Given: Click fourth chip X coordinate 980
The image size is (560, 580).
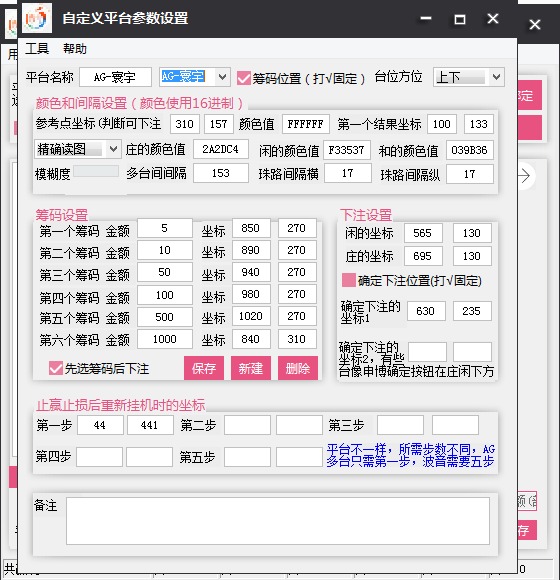Looking at the screenshot, I should (251, 294).
